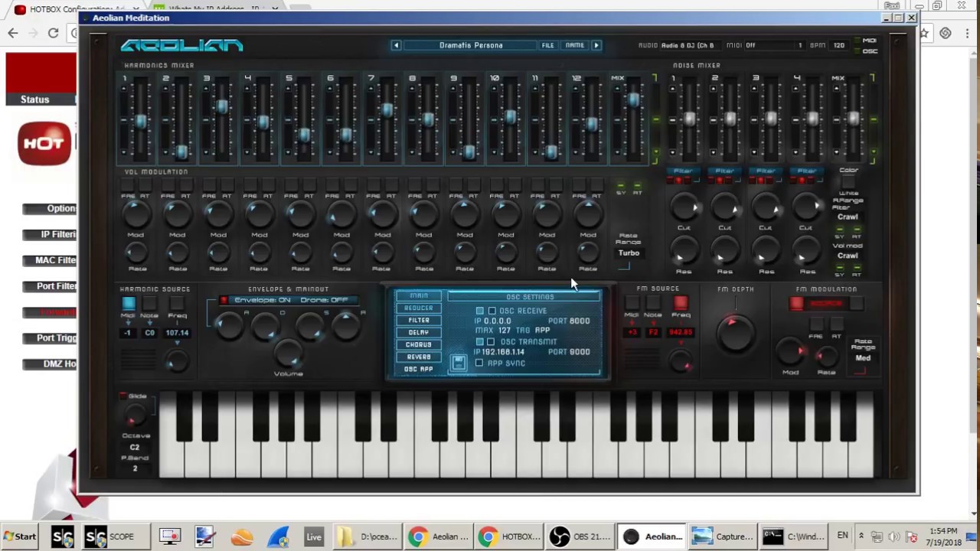Click the FM Modulation Rate knob
Screen dimensions: 980x551
point(826,356)
